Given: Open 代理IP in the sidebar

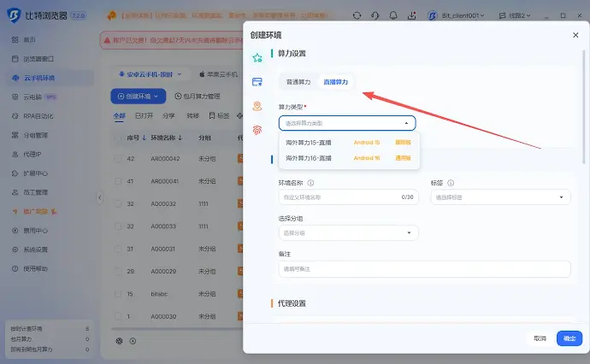Looking at the screenshot, I should tap(27, 154).
